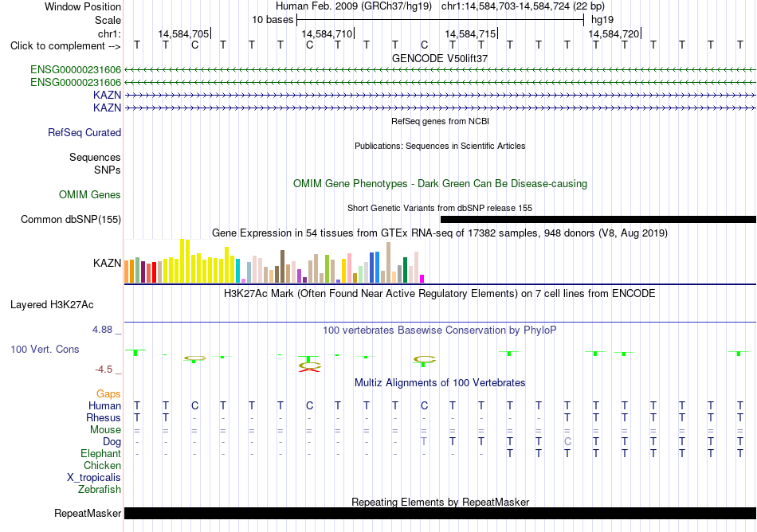Open the 'H3K27Ac Mark' ENCODE track title
The height and width of the screenshot is (532, 757).
[440, 294]
